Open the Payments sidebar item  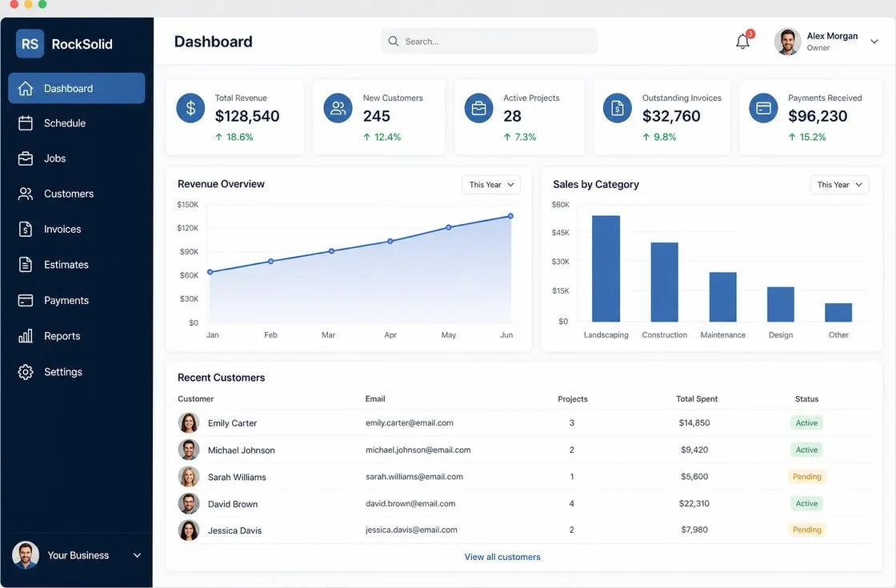point(77,301)
